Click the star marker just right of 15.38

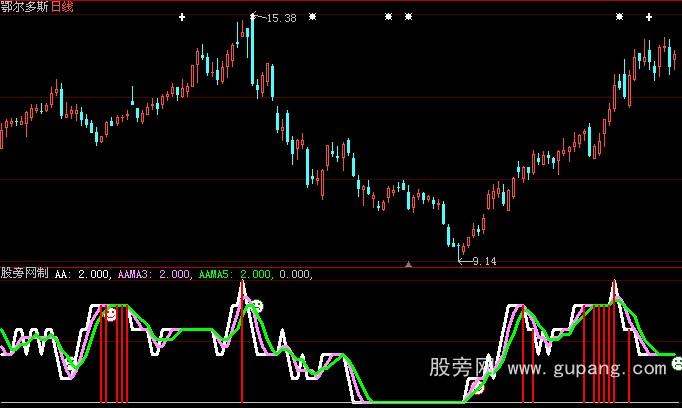[312, 17]
